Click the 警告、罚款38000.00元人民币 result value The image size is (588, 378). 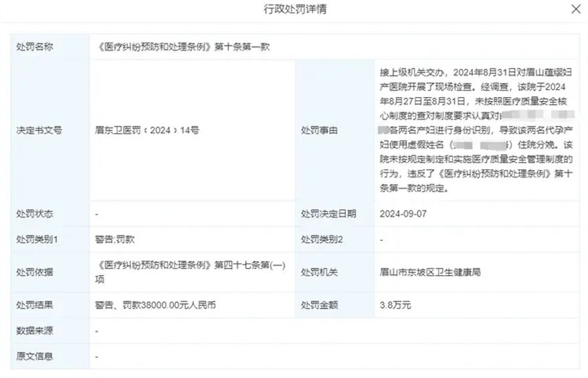point(156,305)
